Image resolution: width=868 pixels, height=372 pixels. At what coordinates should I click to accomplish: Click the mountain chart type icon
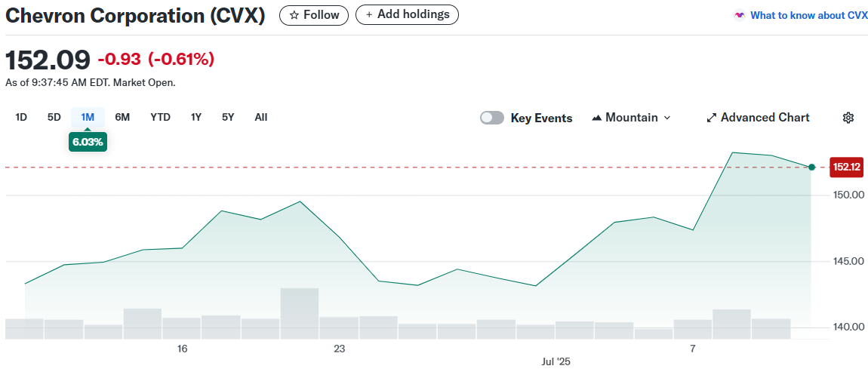597,118
